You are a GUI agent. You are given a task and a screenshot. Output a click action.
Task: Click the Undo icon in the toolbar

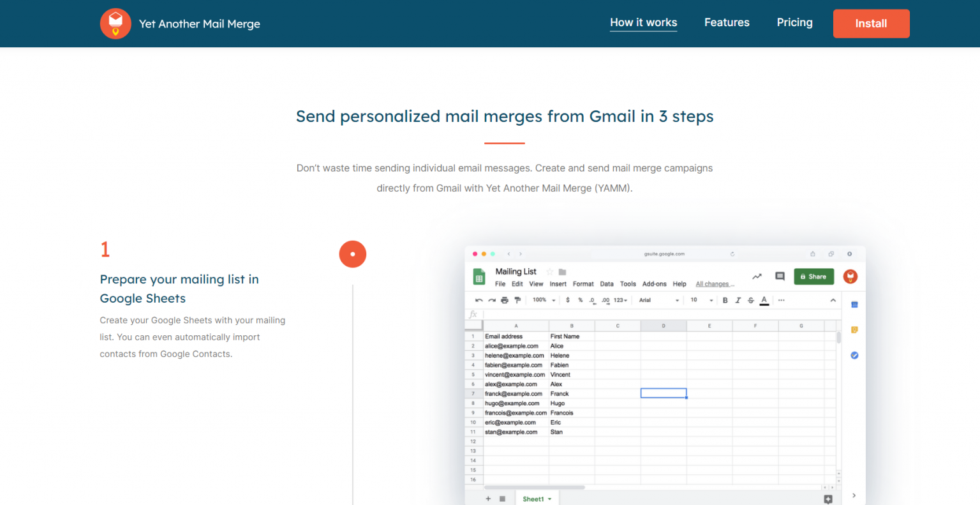(479, 300)
